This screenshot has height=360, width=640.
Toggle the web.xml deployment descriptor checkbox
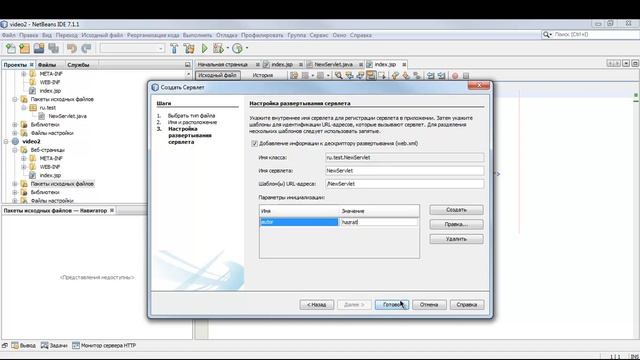point(254,143)
